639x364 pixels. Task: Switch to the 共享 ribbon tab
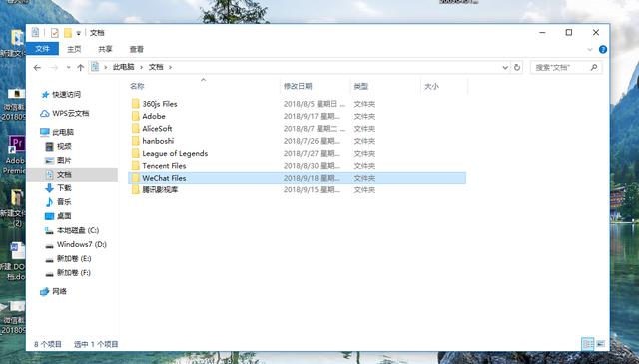(x=105, y=49)
